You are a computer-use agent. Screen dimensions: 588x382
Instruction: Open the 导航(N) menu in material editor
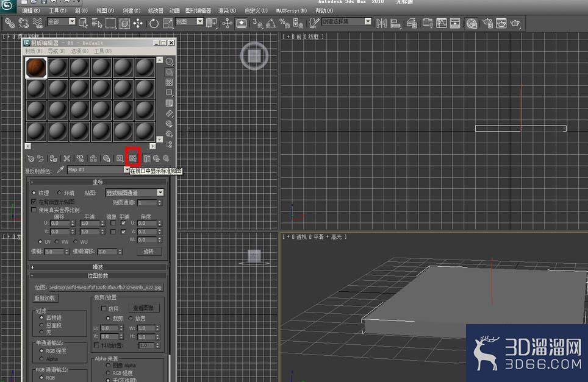[x=57, y=51]
